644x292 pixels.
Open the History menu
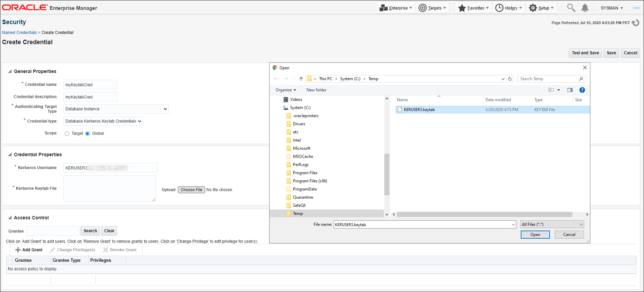(509, 8)
